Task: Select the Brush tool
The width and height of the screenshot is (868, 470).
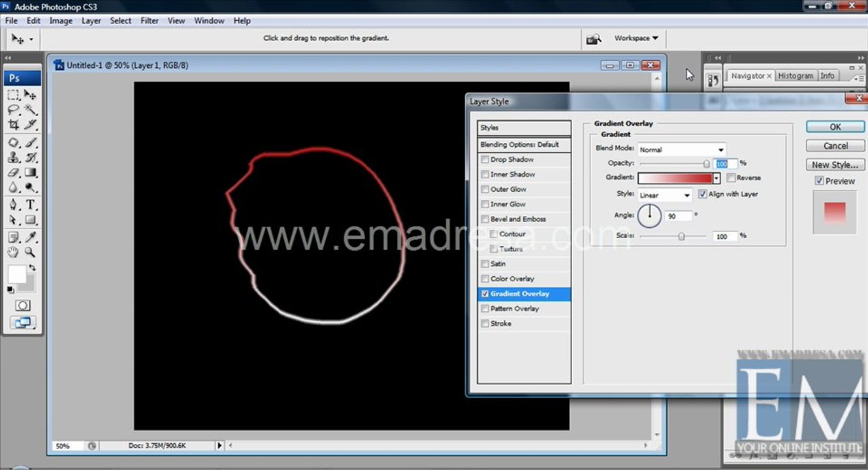Action: 31,143
